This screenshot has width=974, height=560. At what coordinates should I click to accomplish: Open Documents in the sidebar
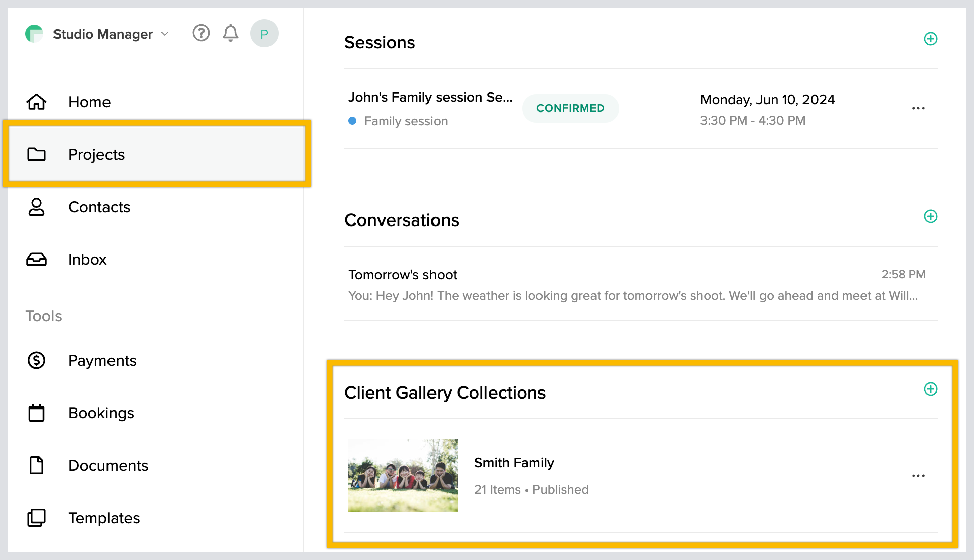tap(108, 465)
